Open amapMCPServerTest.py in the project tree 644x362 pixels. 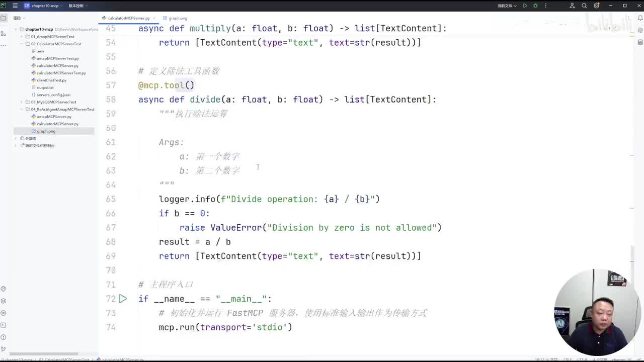click(x=58, y=58)
